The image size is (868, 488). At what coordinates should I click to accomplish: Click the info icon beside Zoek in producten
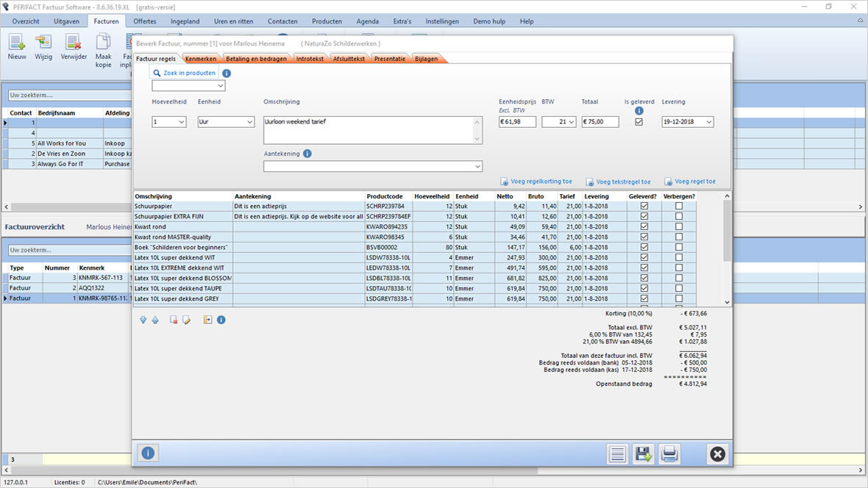[x=227, y=73]
